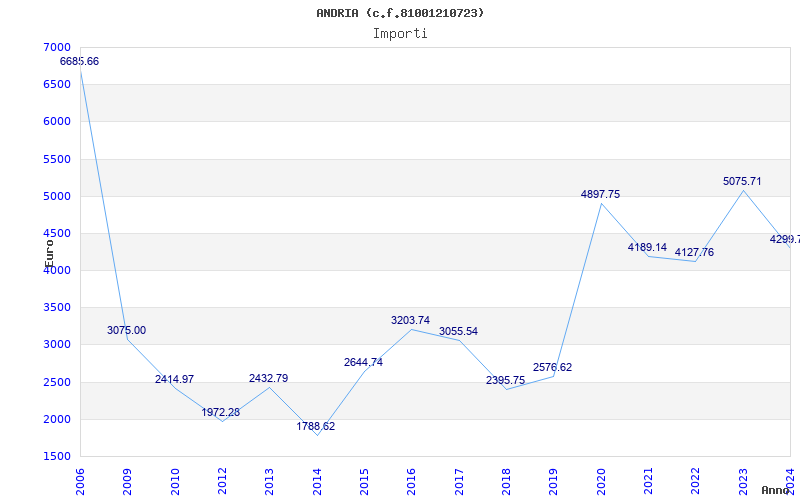Viewport: 800px width, 500px height.
Task: Click the Euro y-axis label
Action: tap(49, 254)
